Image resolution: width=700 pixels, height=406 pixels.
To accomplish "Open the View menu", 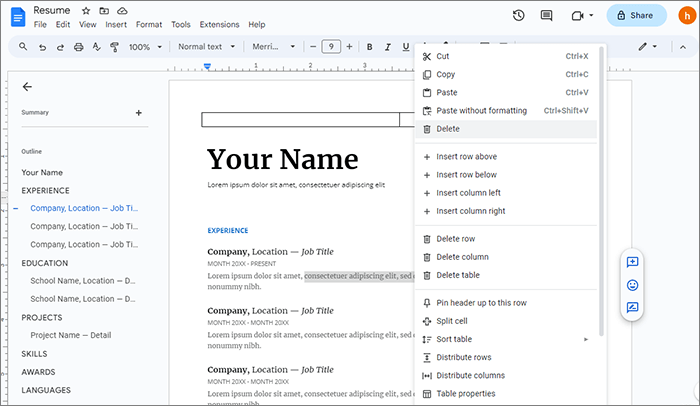I will click(x=88, y=25).
